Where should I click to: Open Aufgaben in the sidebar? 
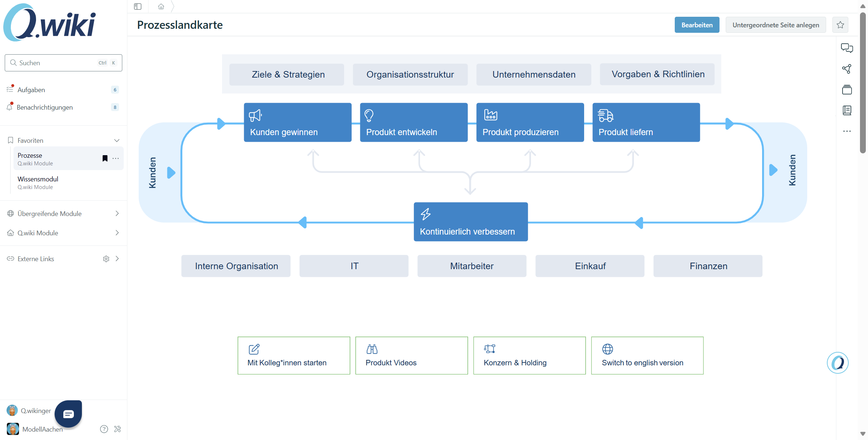point(31,90)
